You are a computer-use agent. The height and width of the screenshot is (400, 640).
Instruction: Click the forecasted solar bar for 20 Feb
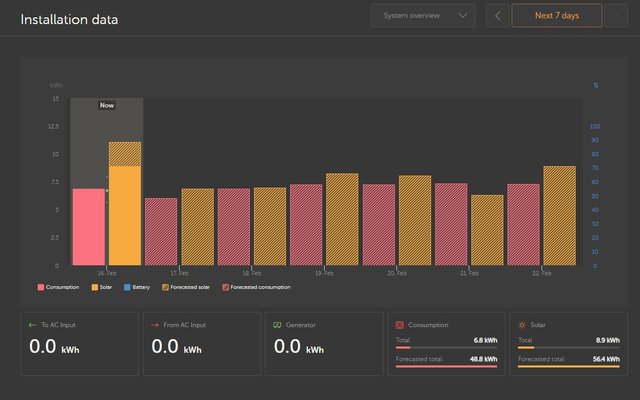point(415,220)
